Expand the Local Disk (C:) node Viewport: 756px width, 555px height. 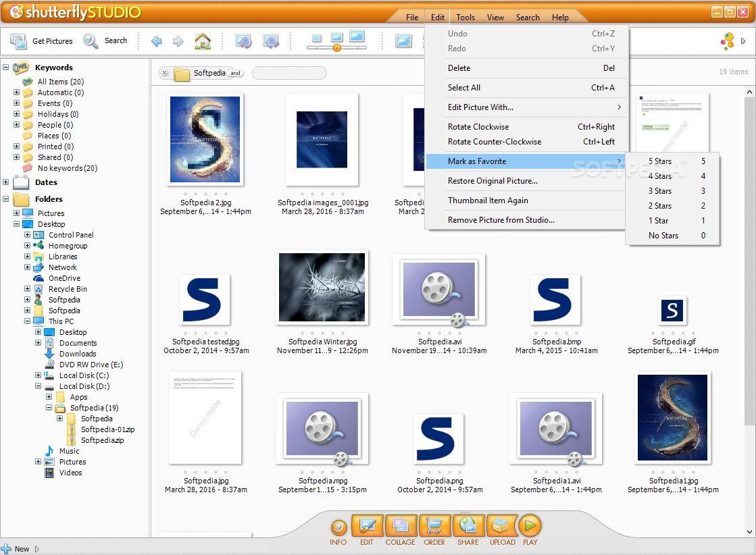pyautogui.click(x=38, y=375)
